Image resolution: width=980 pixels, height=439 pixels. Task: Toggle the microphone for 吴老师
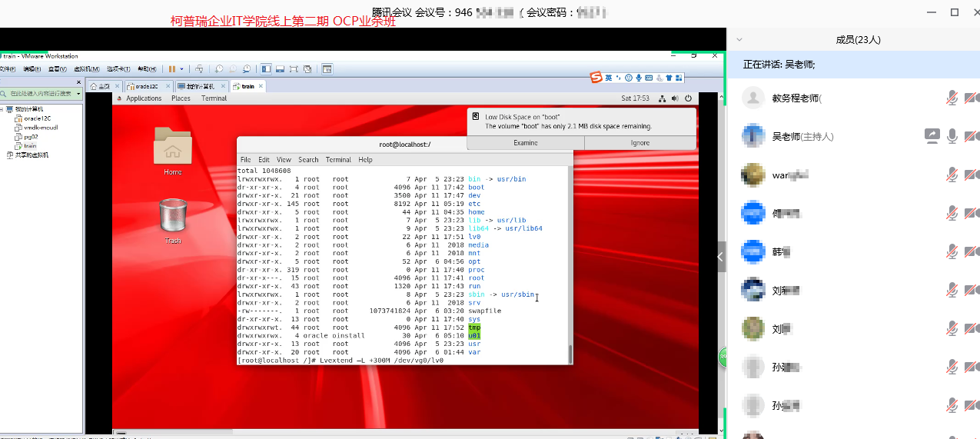point(952,136)
